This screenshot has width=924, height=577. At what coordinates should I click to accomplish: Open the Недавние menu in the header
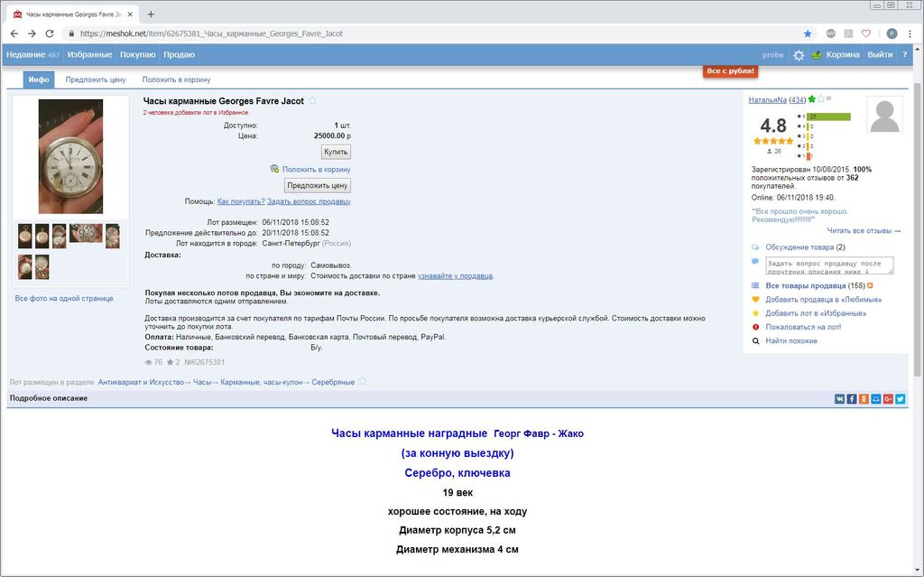[32, 55]
